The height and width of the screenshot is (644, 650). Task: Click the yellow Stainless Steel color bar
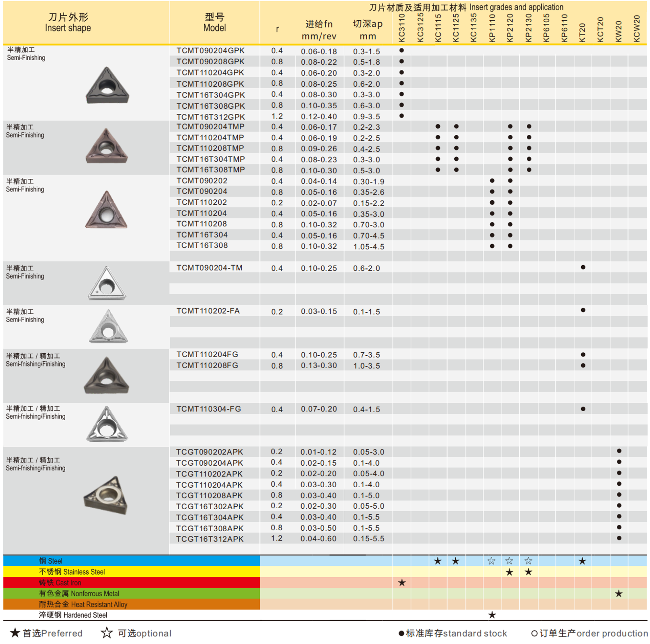[x=131, y=572]
